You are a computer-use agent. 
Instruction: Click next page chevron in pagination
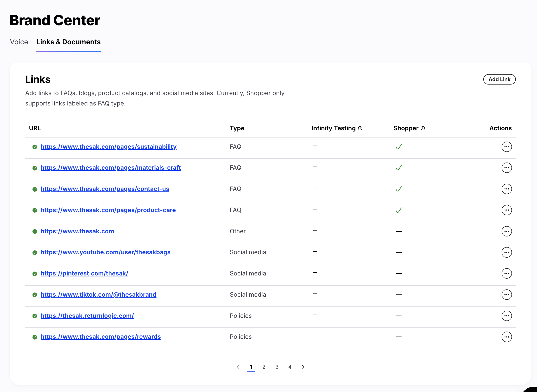[x=303, y=367]
